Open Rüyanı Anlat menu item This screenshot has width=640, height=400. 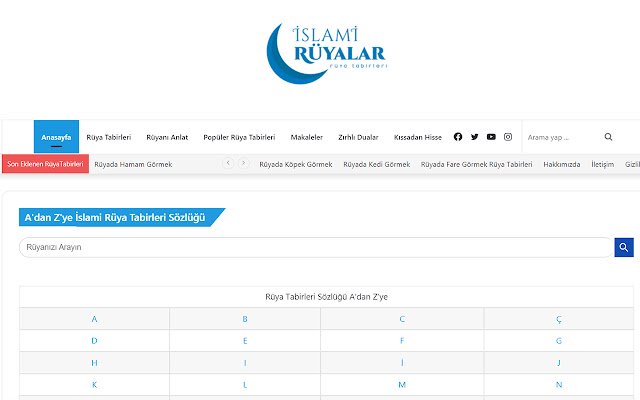click(167, 137)
